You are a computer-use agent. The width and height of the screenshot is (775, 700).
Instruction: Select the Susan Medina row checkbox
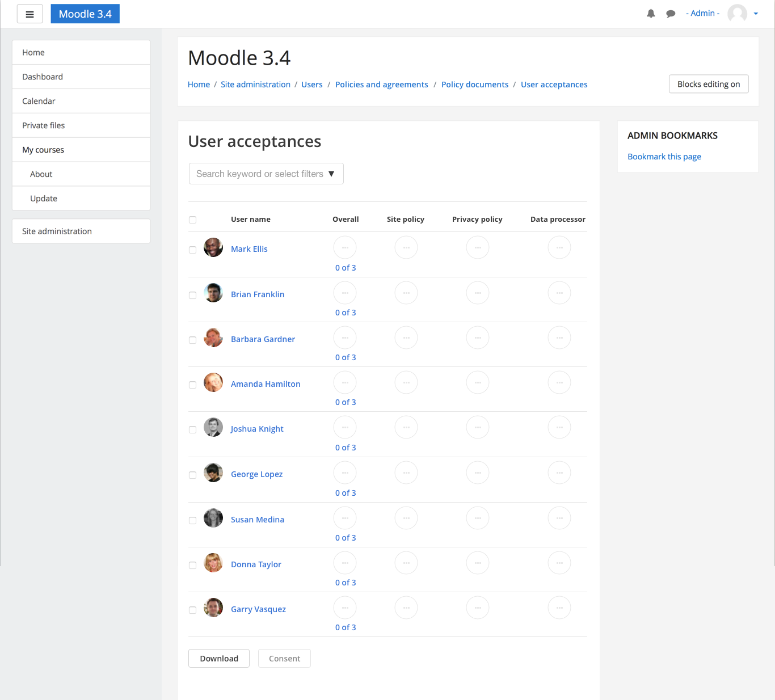(x=192, y=520)
